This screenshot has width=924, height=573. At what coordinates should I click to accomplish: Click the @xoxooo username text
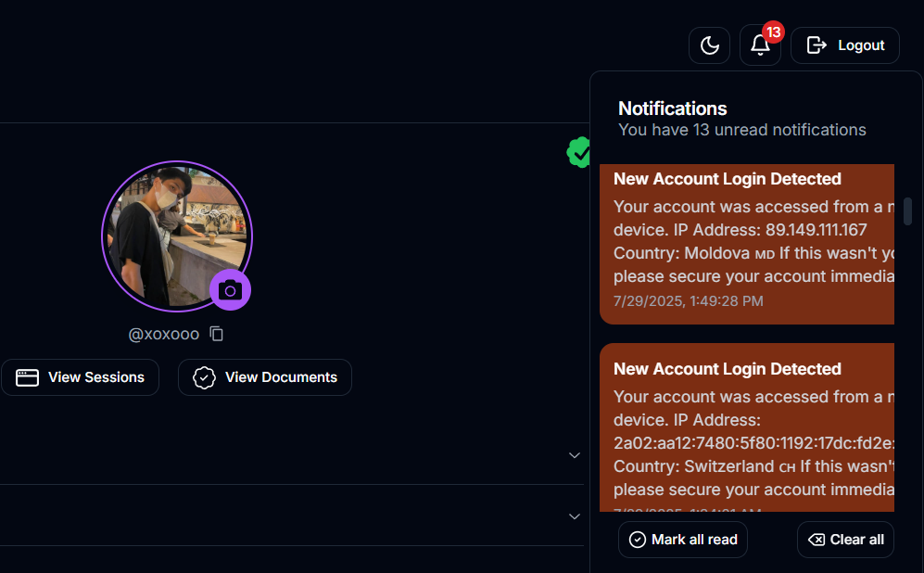coord(164,334)
